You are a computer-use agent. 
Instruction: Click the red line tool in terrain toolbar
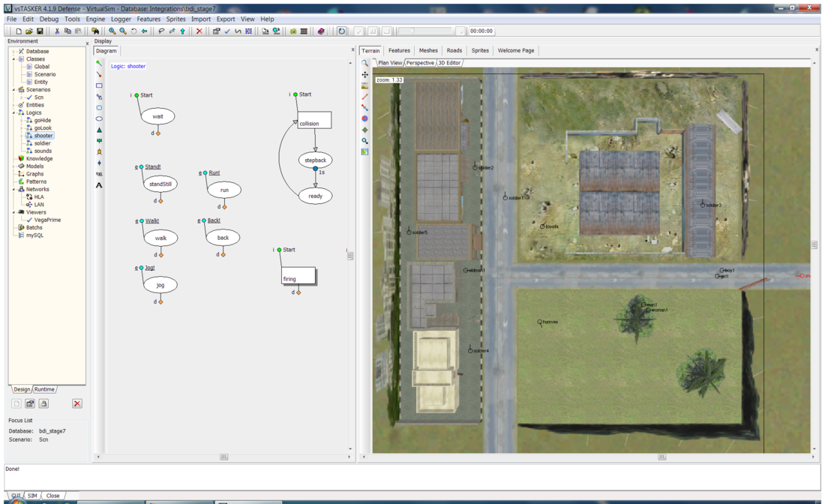[365, 97]
